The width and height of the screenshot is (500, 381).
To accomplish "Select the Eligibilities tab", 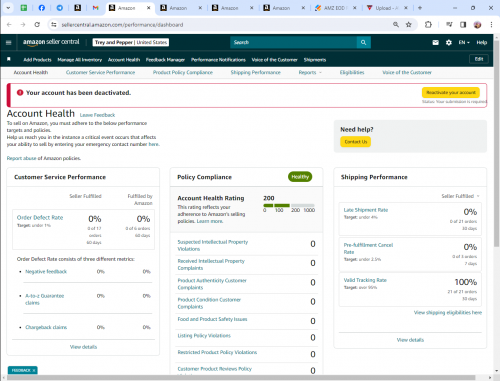I will [352, 72].
